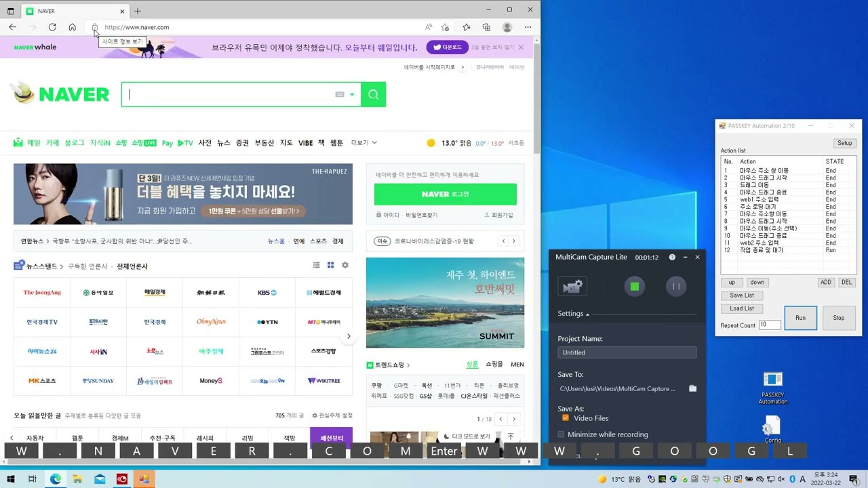The width and height of the screenshot is (868, 488).
Task: Enable Minimize while recording checkbox
Action: click(561, 434)
